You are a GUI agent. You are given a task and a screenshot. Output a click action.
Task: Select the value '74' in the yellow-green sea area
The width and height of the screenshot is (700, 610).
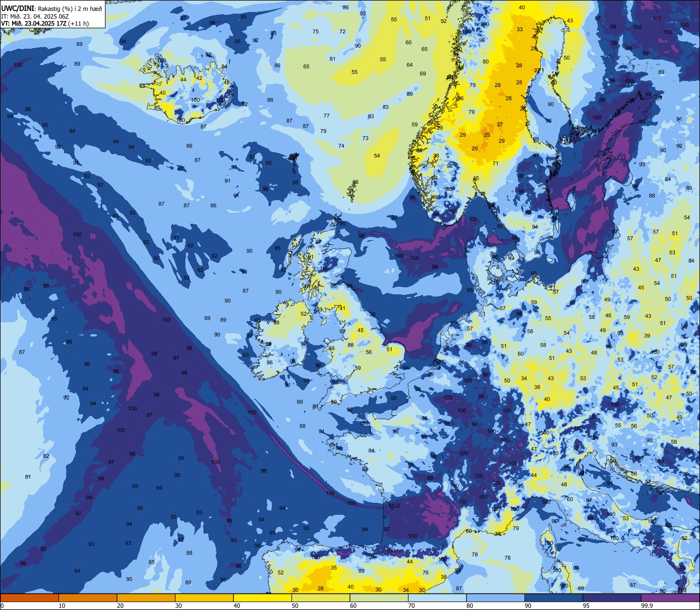pos(341,146)
